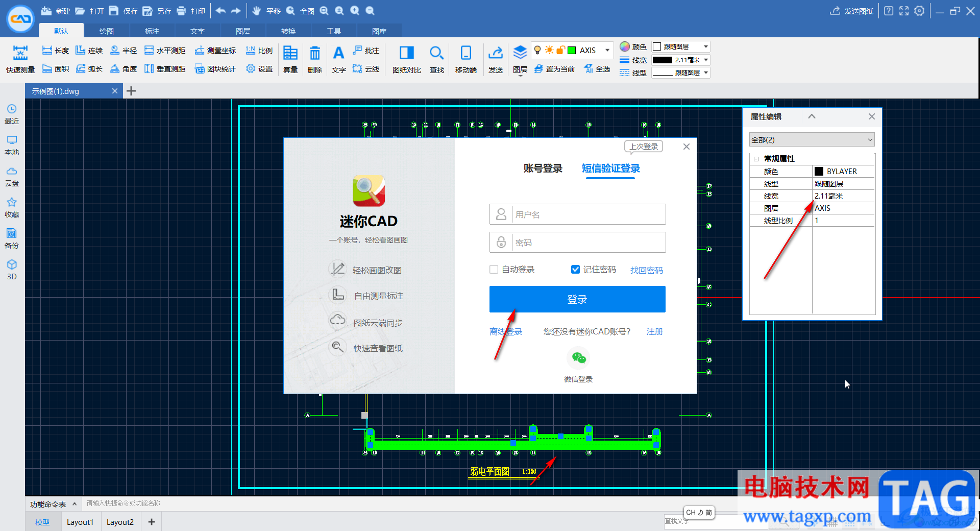This screenshot has height=531, width=980.
Task: Click the BYLAYER black color swatch
Action: click(x=819, y=171)
